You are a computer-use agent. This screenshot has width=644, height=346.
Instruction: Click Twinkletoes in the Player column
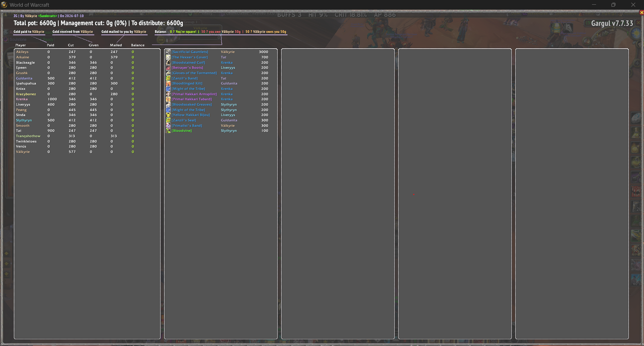coord(26,141)
